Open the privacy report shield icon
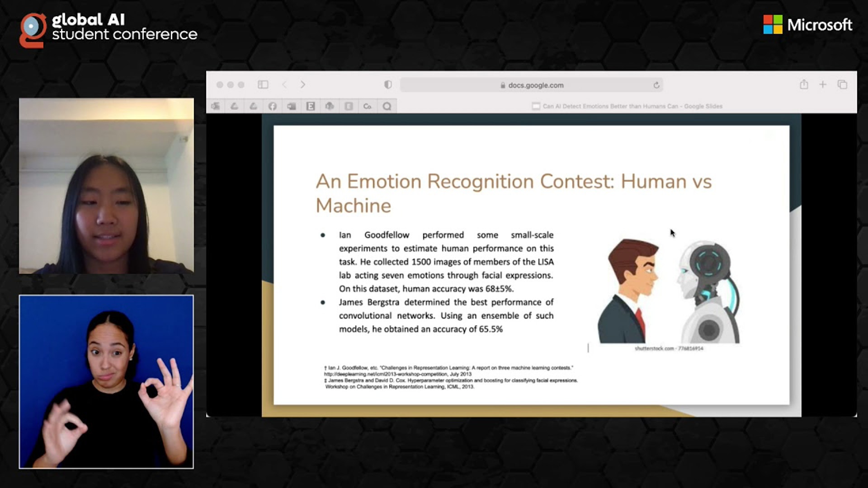 point(388,84)
